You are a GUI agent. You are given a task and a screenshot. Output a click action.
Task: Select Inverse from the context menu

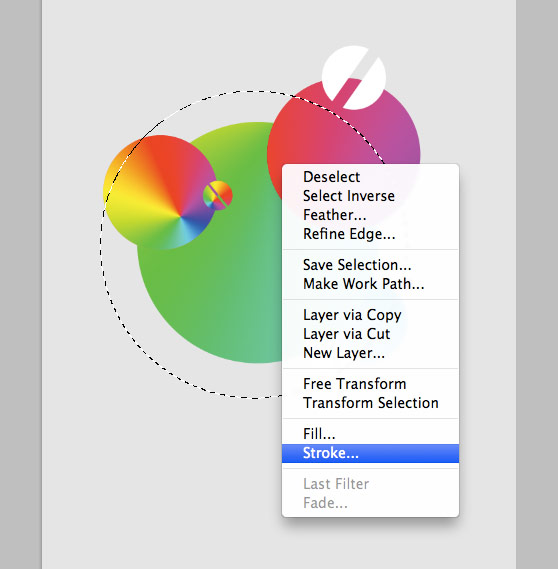click(x=370, y=196)
